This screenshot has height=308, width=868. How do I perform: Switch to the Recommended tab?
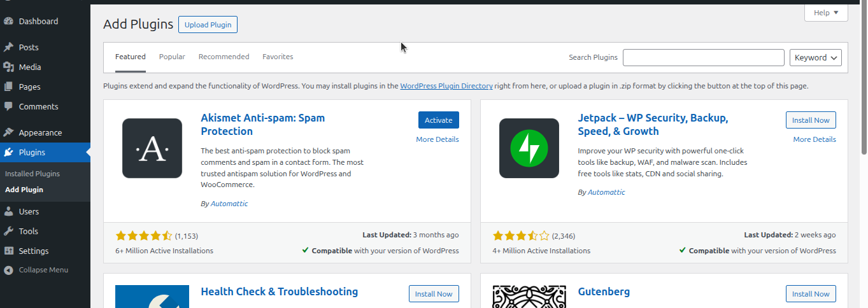[224, 57]
